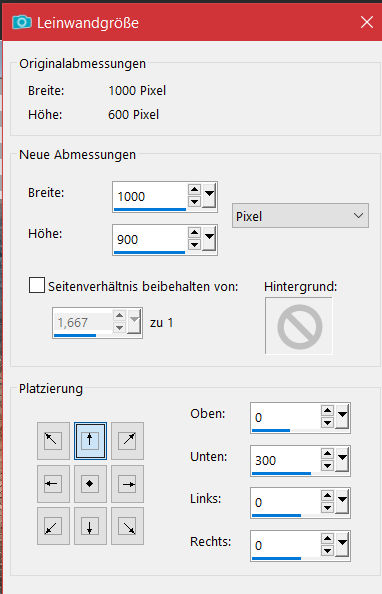
Task: Open Höhe value slider dropdown arrow
Action: click(x=209, y=239)
